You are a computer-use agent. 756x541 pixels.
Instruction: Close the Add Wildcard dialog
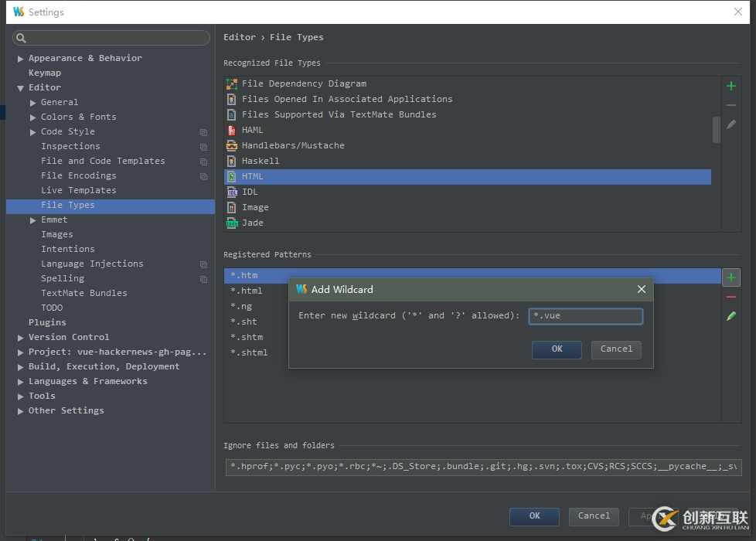pyautogui.click(x=642, y=289)
